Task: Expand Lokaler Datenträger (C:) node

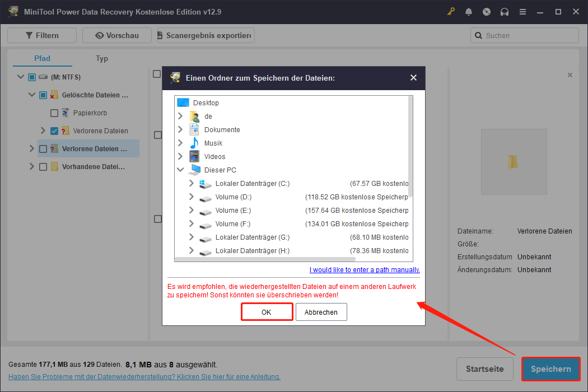Action: (x=192, y=183)
